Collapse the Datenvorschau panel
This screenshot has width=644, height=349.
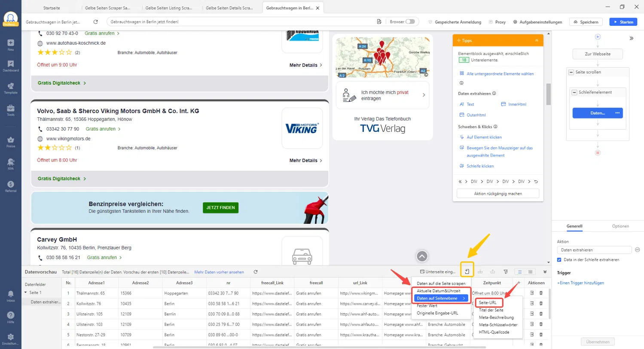click(x=545, y=272)
